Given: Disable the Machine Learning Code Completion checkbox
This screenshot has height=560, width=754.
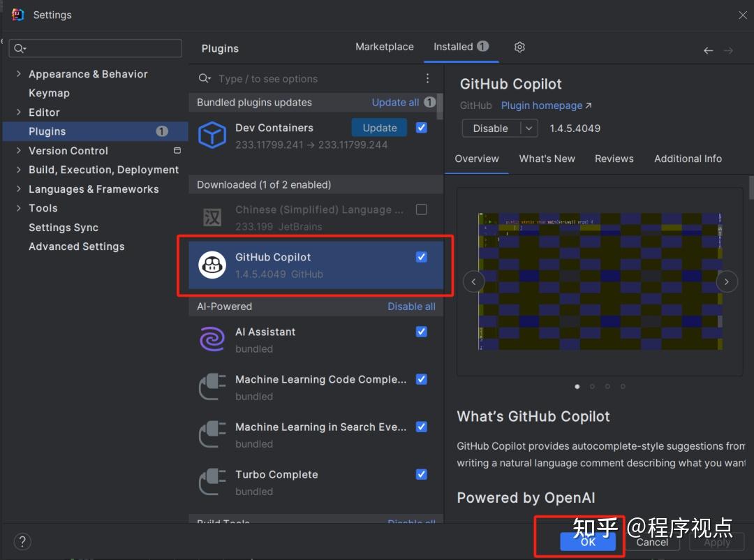Looking at the screenshot, I should point(421,379).
